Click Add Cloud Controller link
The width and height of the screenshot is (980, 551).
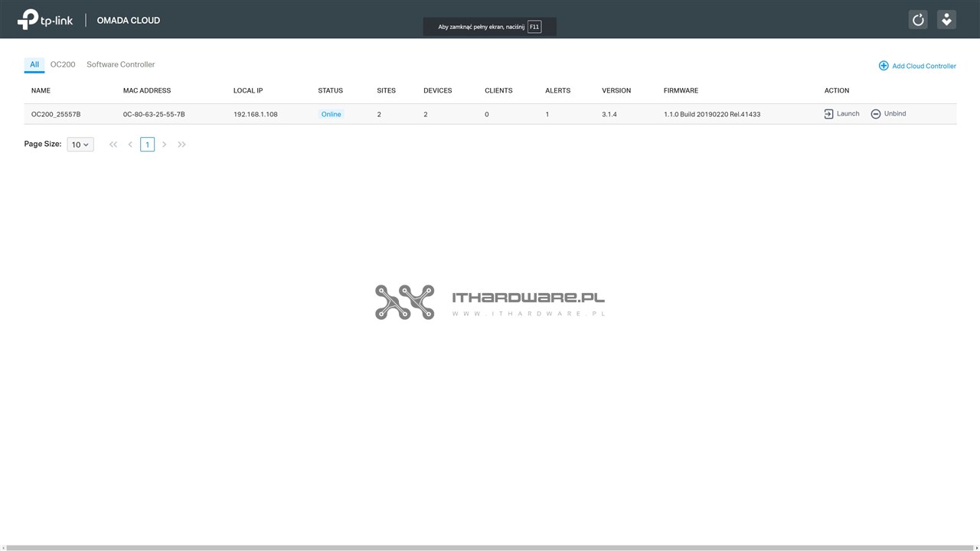pos(924,67)
